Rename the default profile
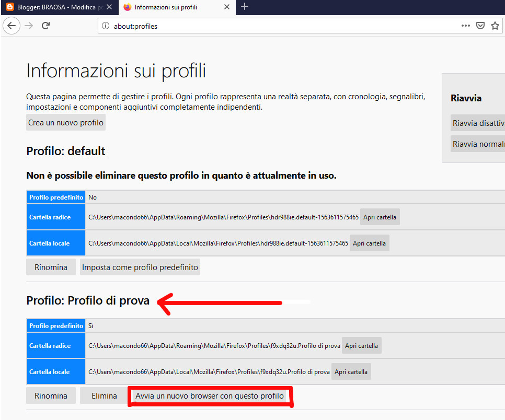Screen dimensions: 505x420 [x=51, y=267]
